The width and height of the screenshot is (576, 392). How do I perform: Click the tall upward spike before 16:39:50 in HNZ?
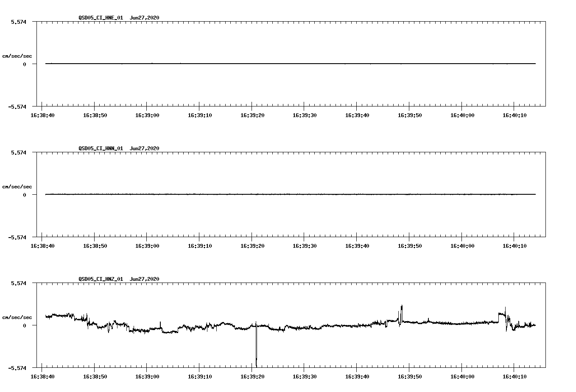pyautogui.click(x=401, y=314)
